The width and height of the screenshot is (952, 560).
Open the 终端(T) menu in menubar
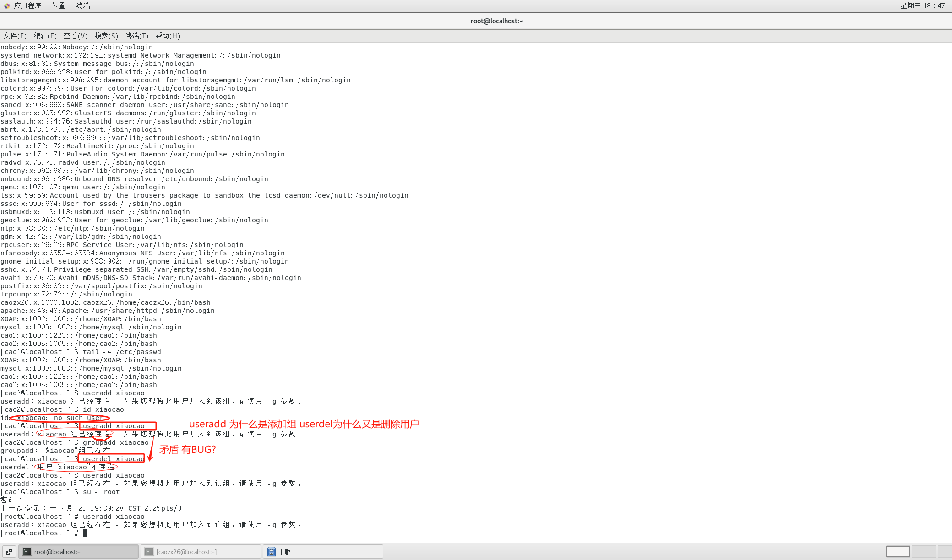(x=136, y=36)
